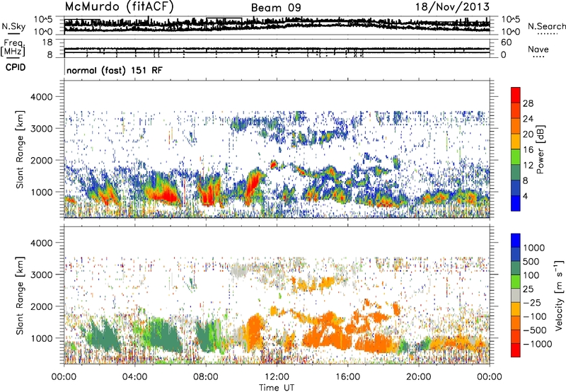Click the "25" tick on the Velocity colorbar
Image resolution: width=566 pixels, height=392 pixels.
(528, 289)
